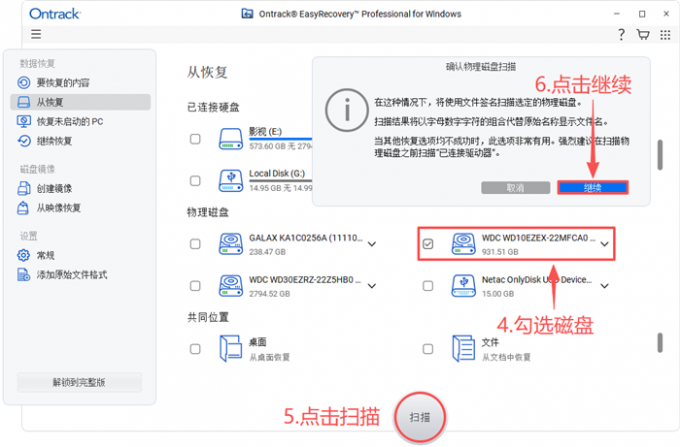This screenshot has width=680, height=447.
Task: Click the 从桌面恢复 description text
Action: [269, 357]
